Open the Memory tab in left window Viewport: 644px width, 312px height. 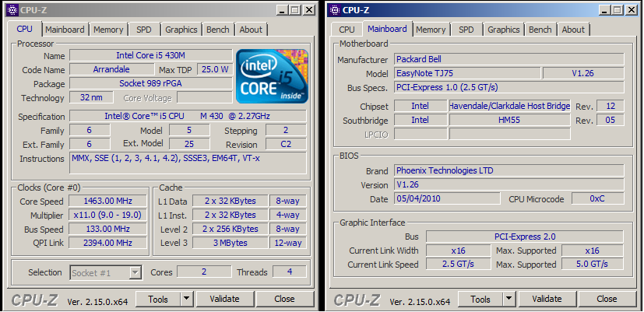(108, 30)
